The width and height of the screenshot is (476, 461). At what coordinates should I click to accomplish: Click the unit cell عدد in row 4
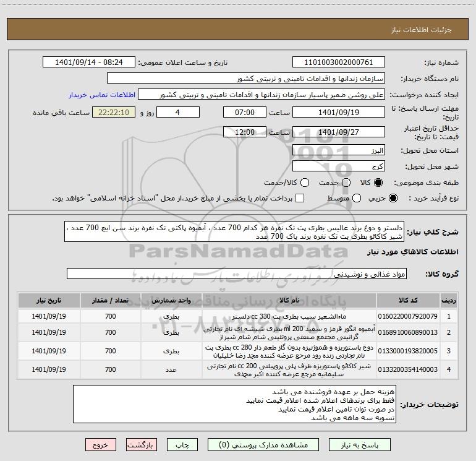coord(171,370)
